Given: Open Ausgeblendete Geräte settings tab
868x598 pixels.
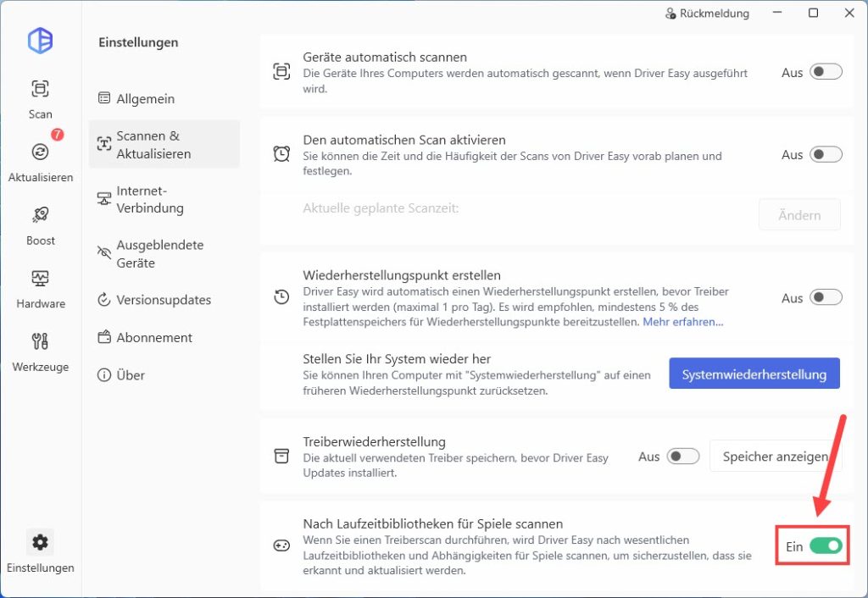Looking at the screenshot, I should click(164, 254).
